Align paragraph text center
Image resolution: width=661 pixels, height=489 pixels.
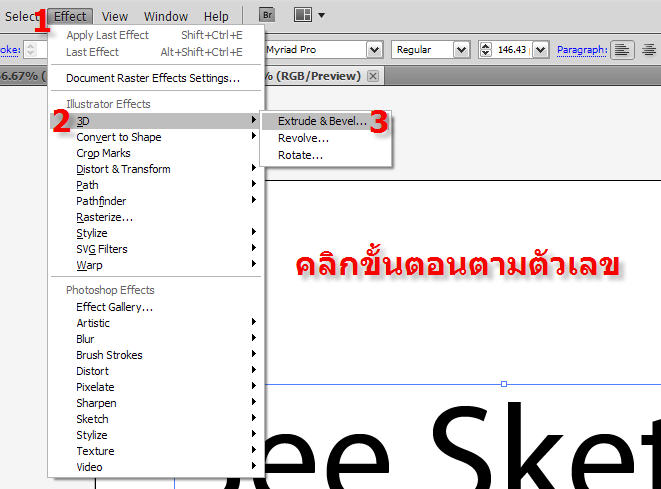pos(649,49)
